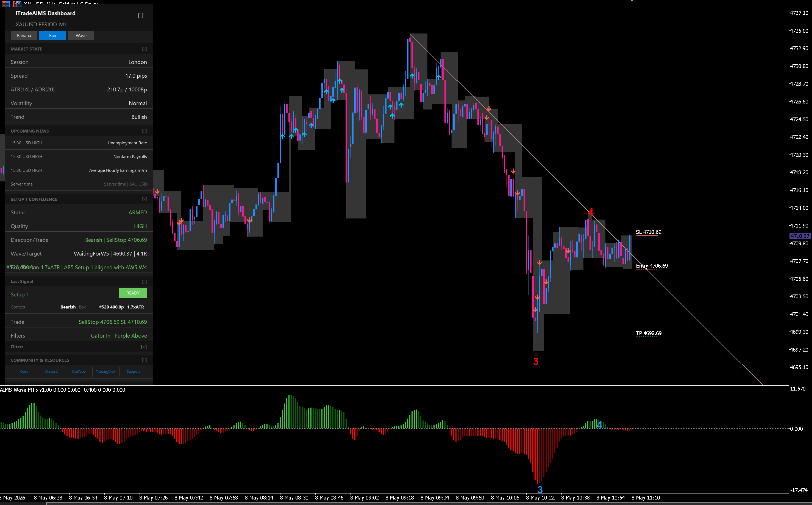The width and height of the screenshot is (812, 505).
Task: Click the red menu icon at top left
Action: (6, 4)
